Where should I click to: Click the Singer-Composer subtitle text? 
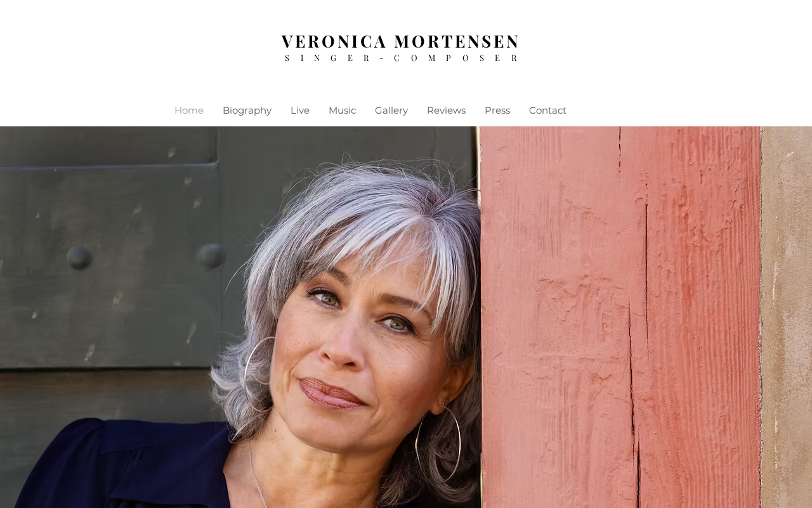click(x=401, y=58)
